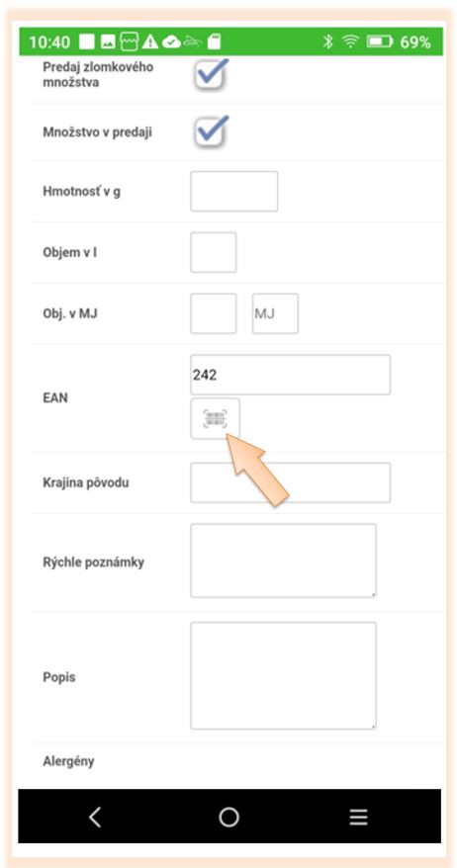Viewport: 457px width, 868px height.
Task: Click the Obj. v MJ quantity field
Action: coord(214,313)
